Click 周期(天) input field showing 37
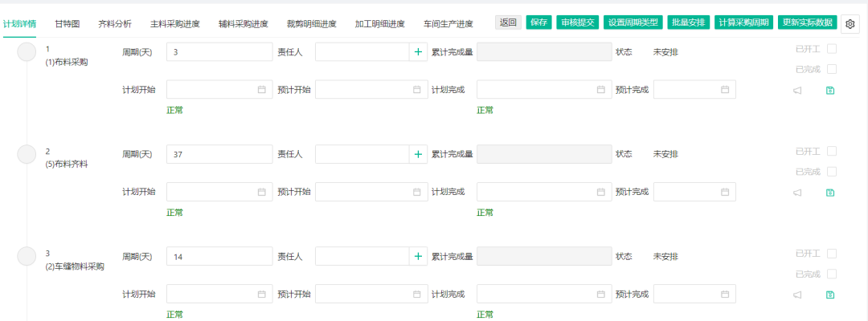 (x=219, y=154)
